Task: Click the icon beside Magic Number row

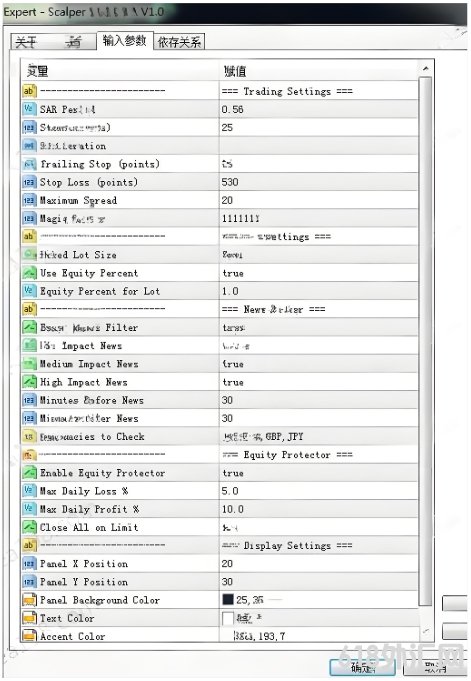Action: pos(29,218)
